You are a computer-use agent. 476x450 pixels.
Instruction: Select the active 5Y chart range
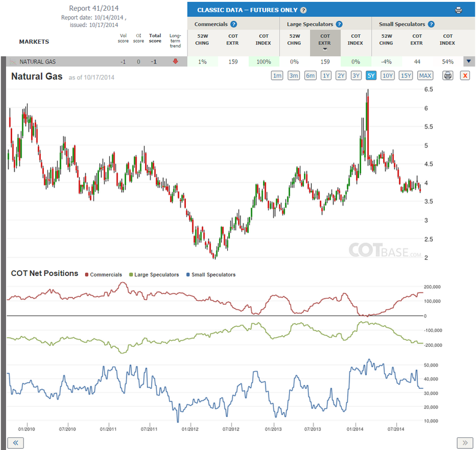[x=371, y=76]
